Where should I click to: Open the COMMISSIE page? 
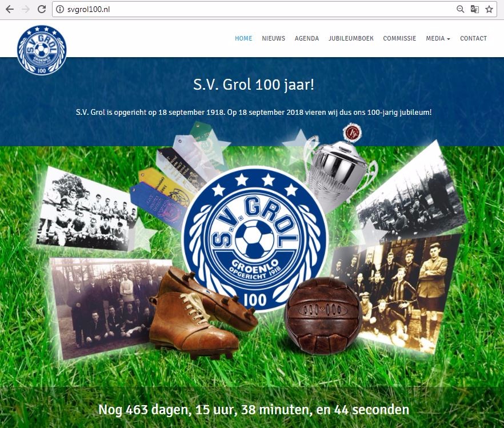tap(399, 38)
